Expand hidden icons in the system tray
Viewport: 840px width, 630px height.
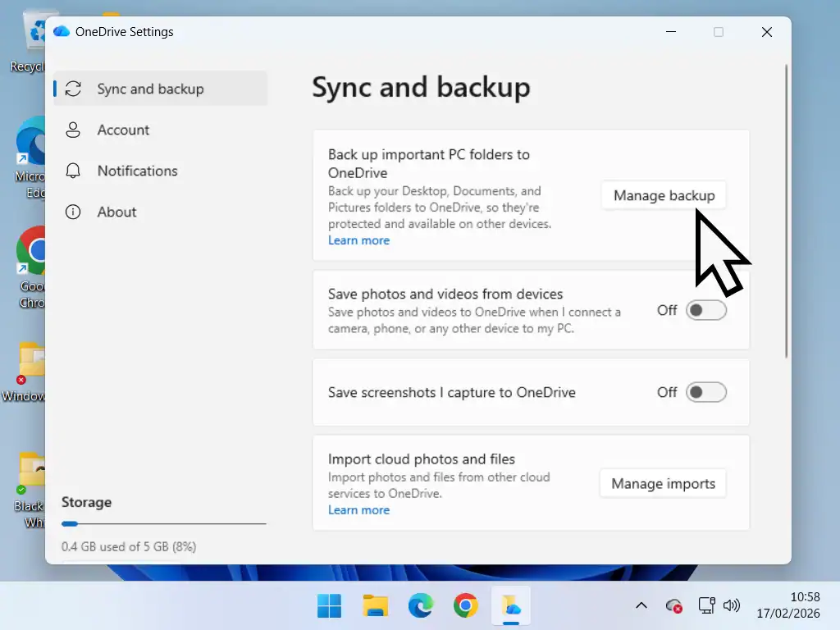(x=641, y=605)
